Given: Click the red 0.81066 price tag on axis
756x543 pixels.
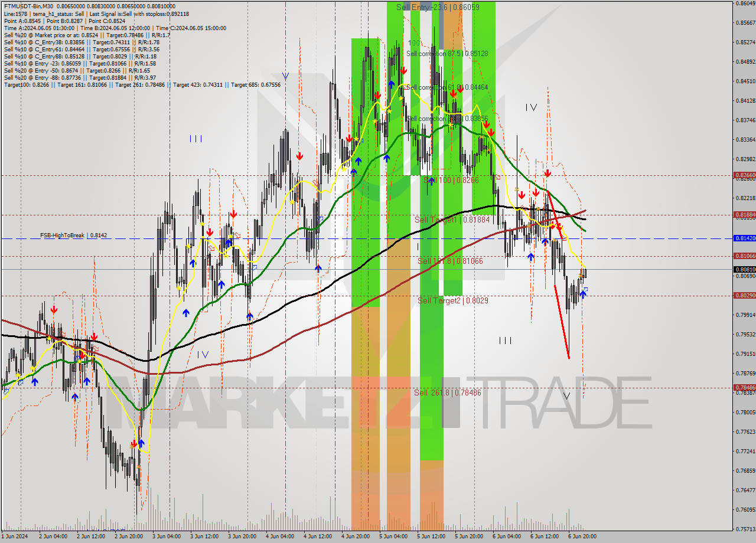Looking at the screenshot, I should [x=744, y=256].
